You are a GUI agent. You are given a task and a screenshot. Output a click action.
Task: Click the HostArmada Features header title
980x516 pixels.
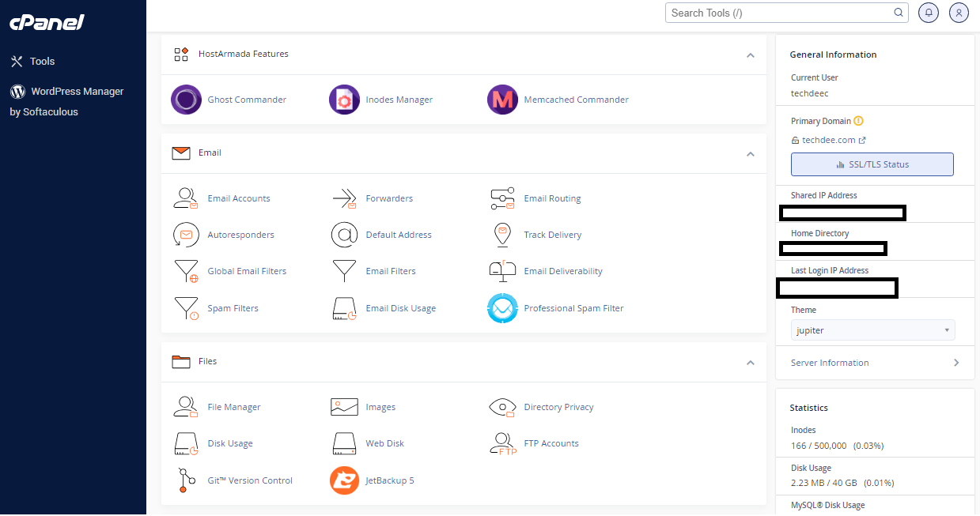[x=244, y=54]
